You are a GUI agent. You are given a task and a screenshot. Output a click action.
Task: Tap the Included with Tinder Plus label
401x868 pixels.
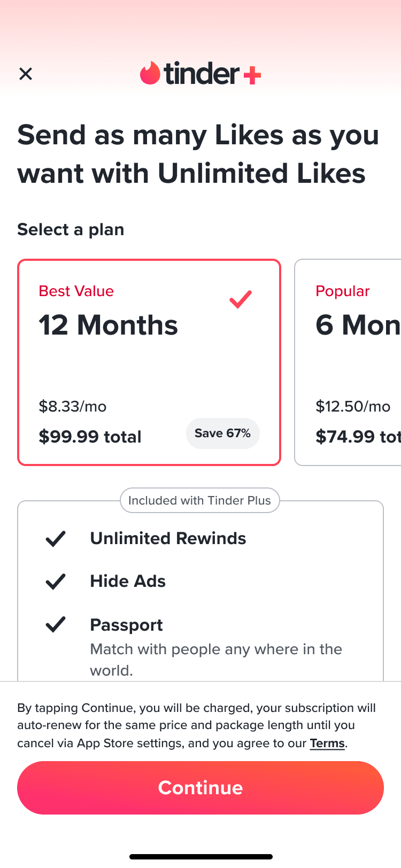click(200, 500)
